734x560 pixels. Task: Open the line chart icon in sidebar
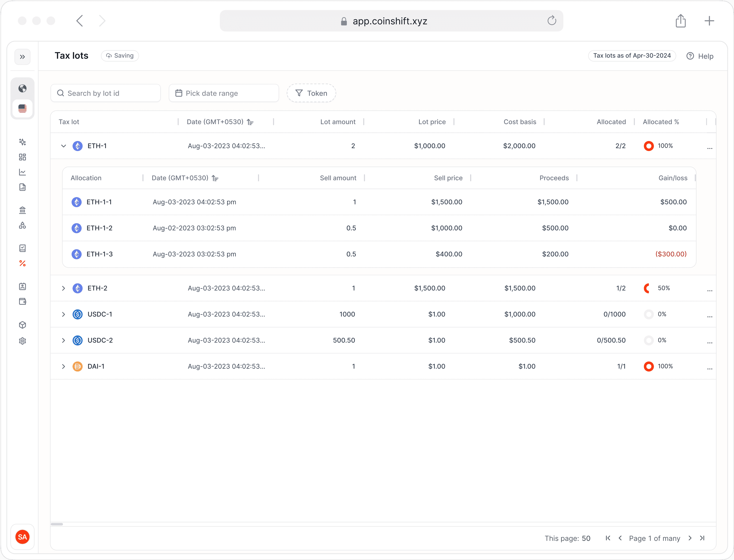point(22,172)
